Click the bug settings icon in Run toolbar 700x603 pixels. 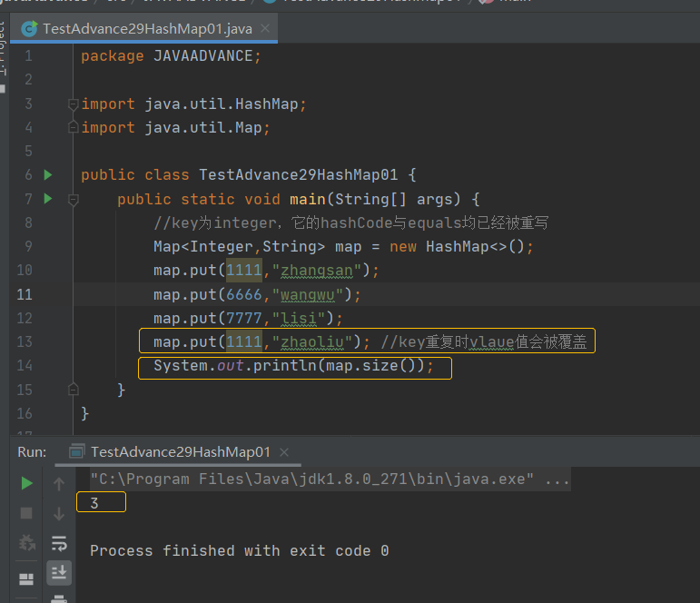(27, 543)
